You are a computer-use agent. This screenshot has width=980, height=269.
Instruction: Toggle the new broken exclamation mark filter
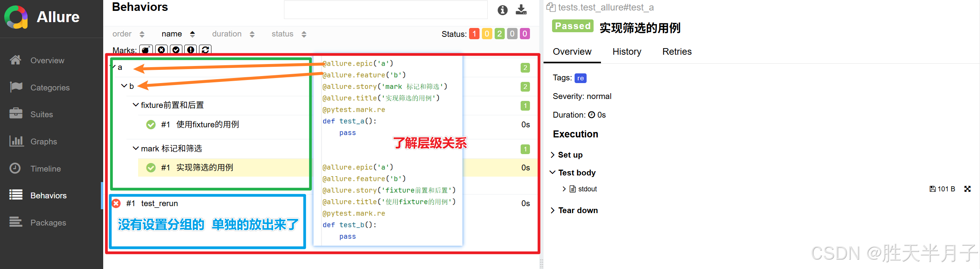click(190, 50)
